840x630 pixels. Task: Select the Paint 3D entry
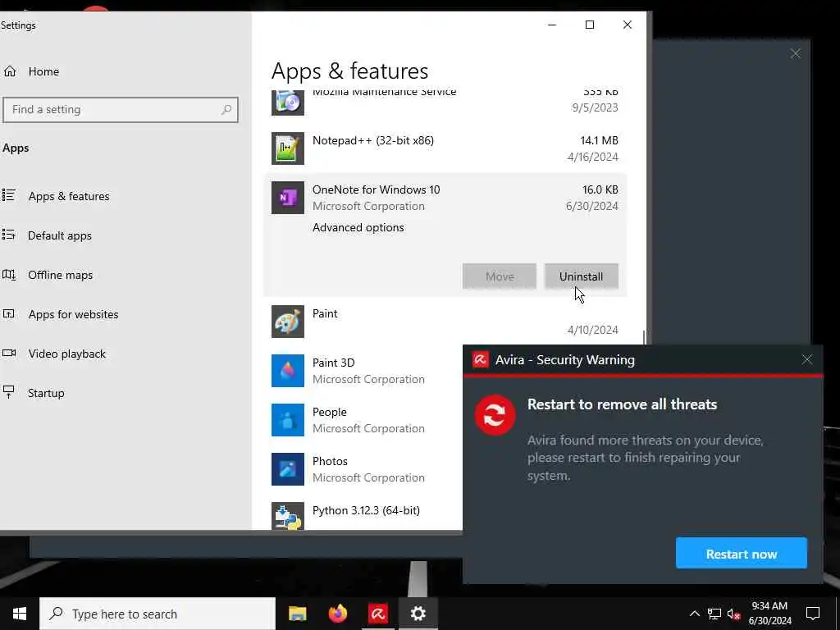tap(364, 371)
